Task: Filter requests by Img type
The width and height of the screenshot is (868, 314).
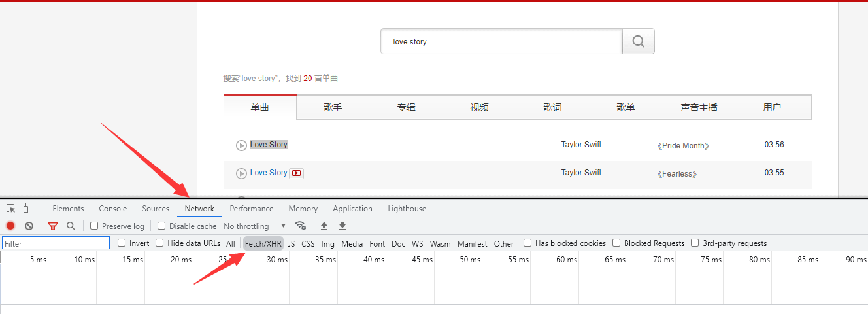Action: point(328,243)
